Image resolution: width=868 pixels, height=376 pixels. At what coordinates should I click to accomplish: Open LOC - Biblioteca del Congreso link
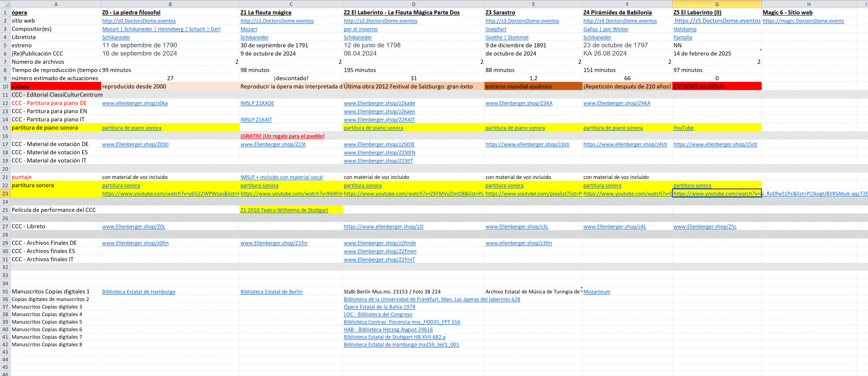pos(378,315)
